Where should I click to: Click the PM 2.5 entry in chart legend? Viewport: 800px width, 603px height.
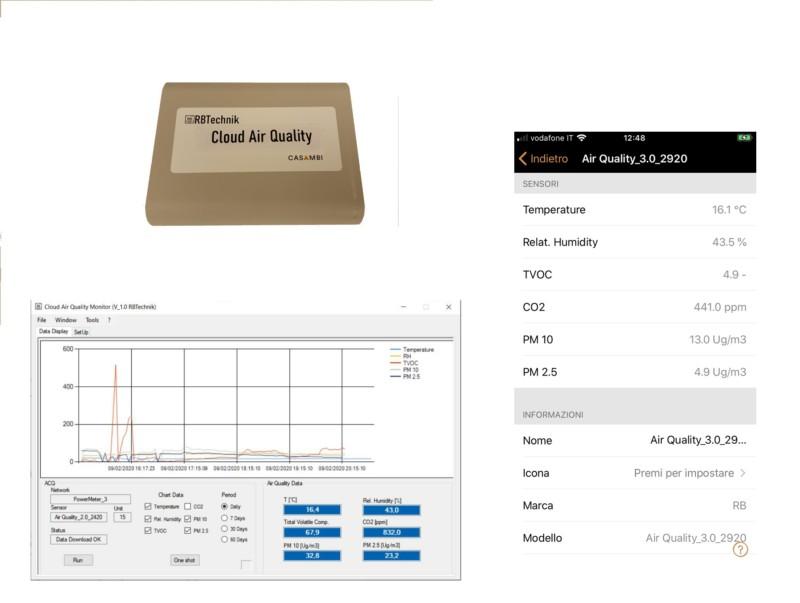click(x=405, y=376)
